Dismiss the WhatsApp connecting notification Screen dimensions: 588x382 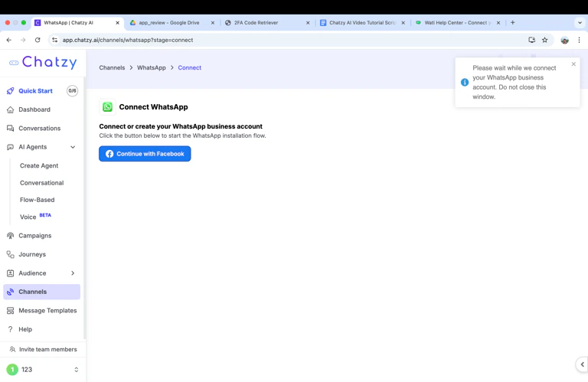click(x=573, y=64)
